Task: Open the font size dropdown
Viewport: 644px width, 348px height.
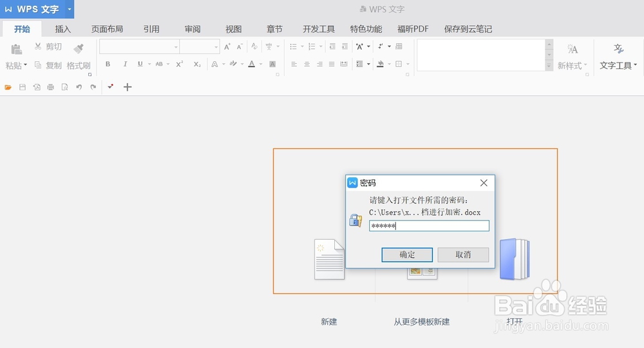Action: click(216, 47)
